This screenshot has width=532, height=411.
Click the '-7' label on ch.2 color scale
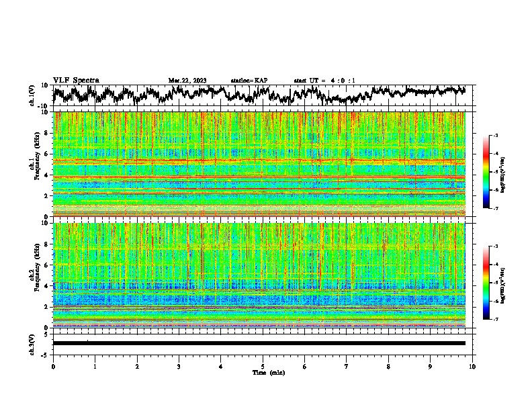(x=496, y=320)
